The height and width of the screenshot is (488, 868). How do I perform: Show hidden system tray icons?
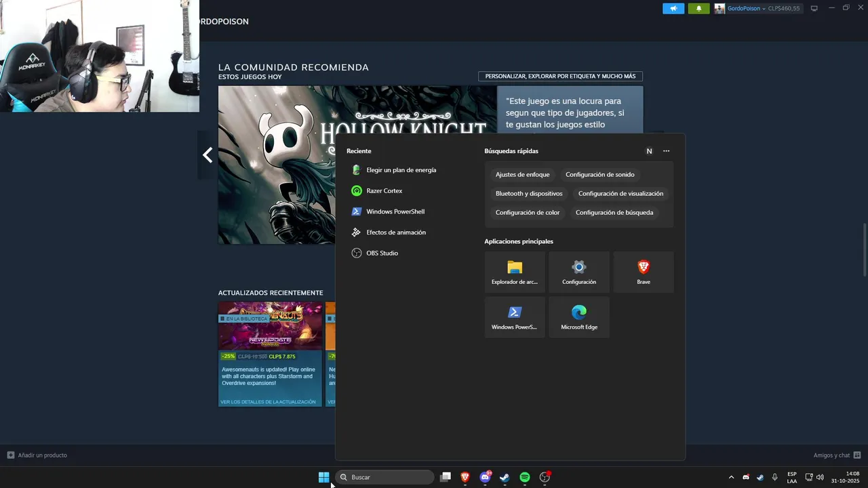pyautogui.click(x=731, y=477)
